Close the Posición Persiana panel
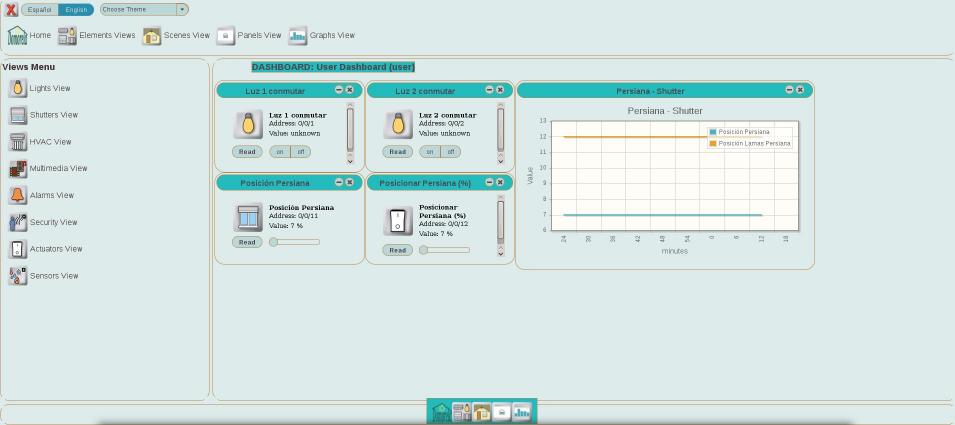Screen dimensions: 955x425 (350, 182)
